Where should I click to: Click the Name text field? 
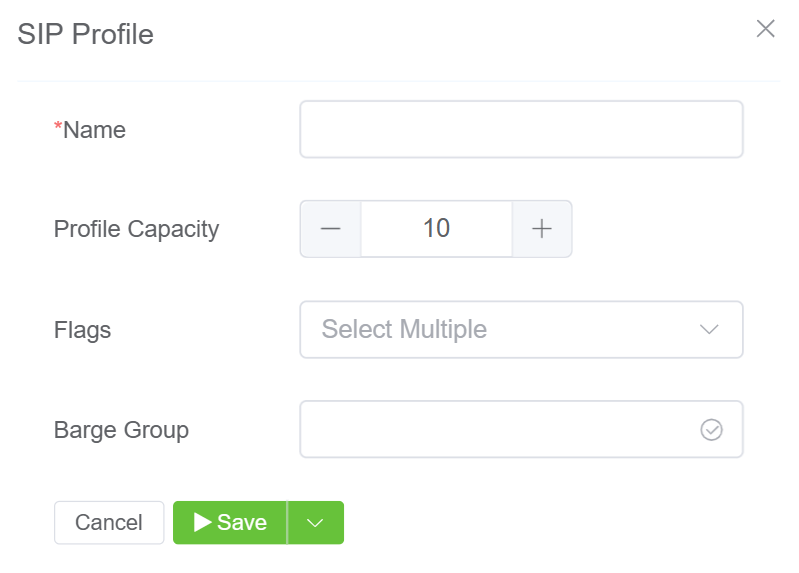(521, 129)
